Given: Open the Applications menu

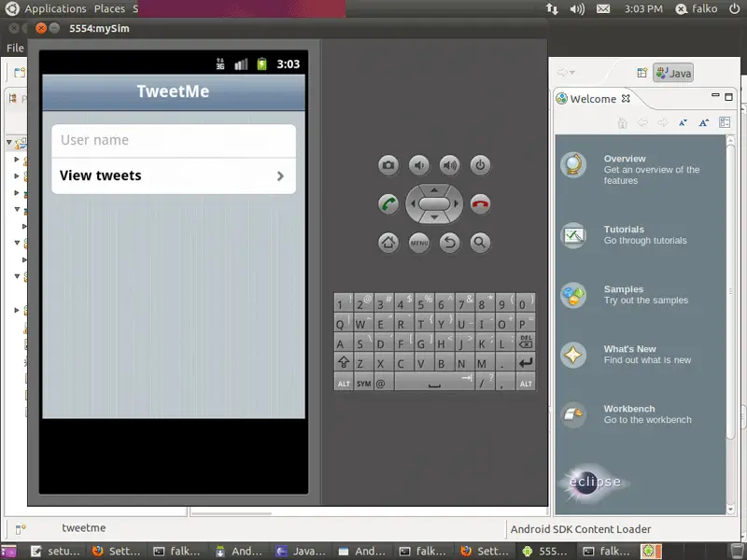Looking at the screenshot, I should [x=55, y=8].
